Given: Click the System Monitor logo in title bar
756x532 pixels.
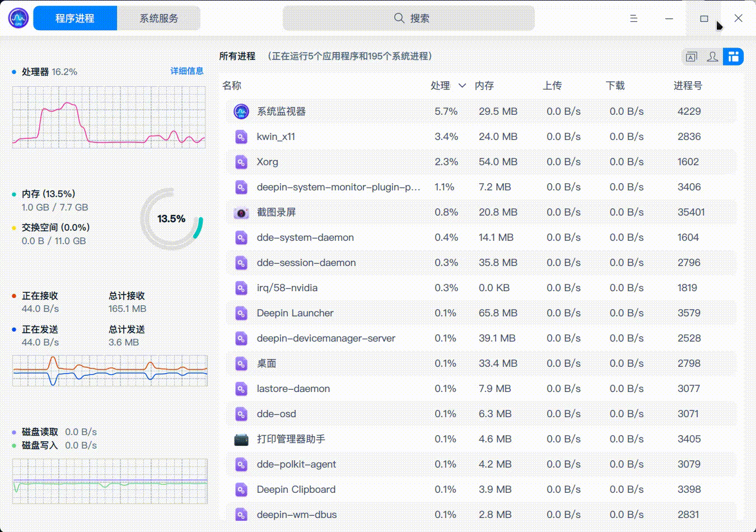Looking at the screenshot, I should pyautogui.click(x=17, y=17).
